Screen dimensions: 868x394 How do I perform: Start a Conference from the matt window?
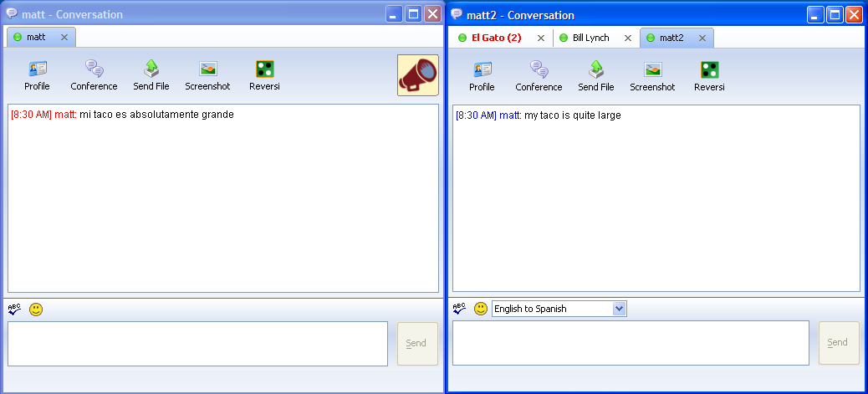[x=94, y=75]
